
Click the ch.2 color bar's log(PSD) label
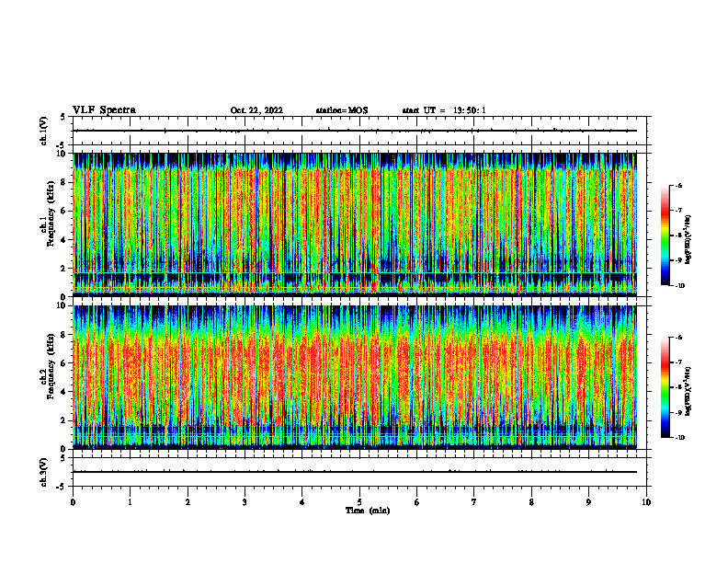[688, 392]
